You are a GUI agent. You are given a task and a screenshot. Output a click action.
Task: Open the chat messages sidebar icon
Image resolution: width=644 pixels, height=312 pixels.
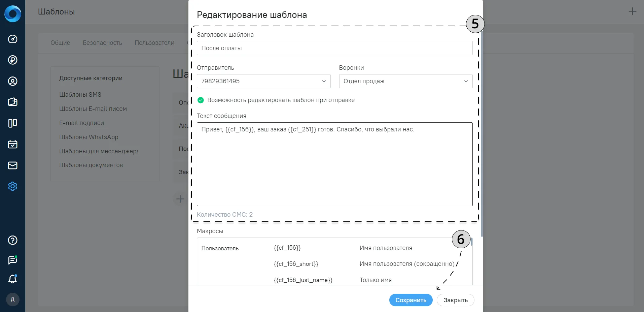point(12,260)
